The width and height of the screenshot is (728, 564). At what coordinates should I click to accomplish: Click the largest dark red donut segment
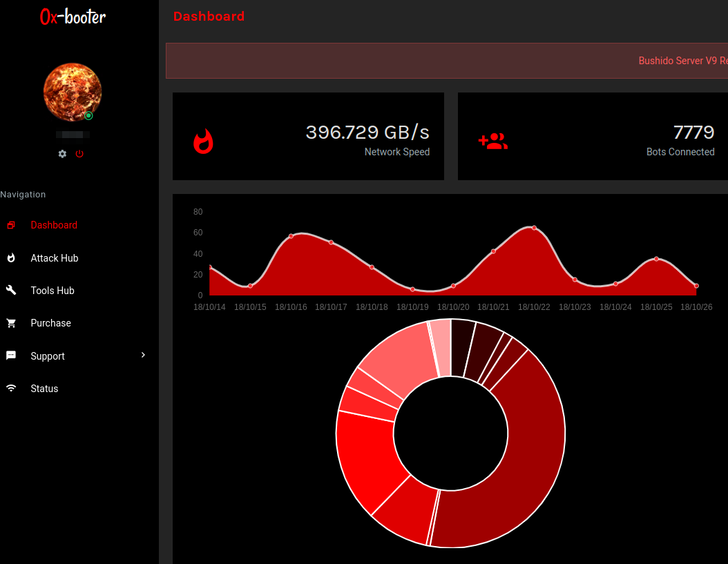(534, 446)
